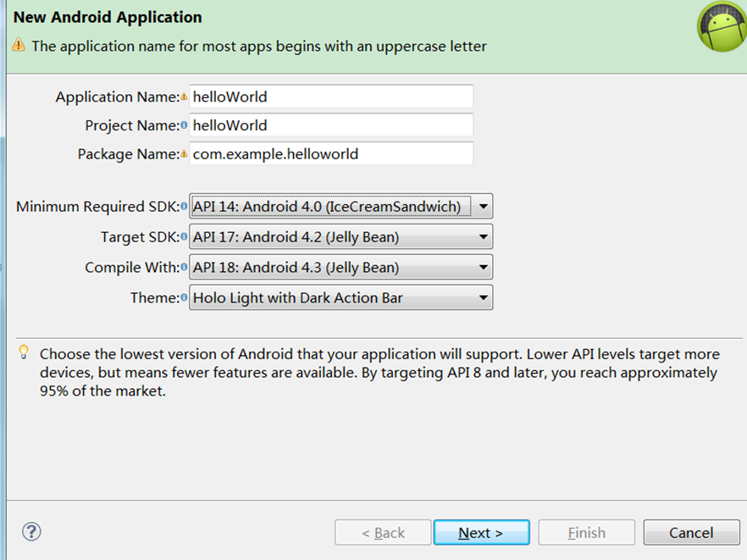The width and height of the screenshot is (747, 560).
Task: Click the Android robot logo icon
Action: (x=722, y=26)
